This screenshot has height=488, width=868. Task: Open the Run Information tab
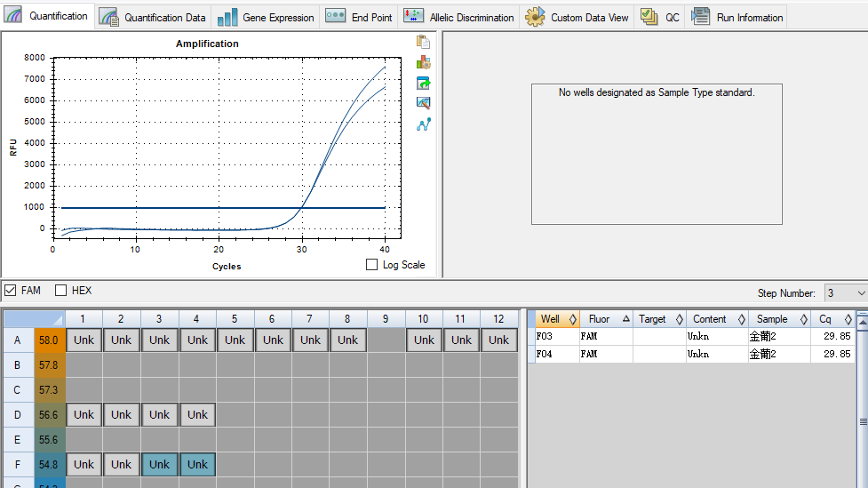(737, 17)
